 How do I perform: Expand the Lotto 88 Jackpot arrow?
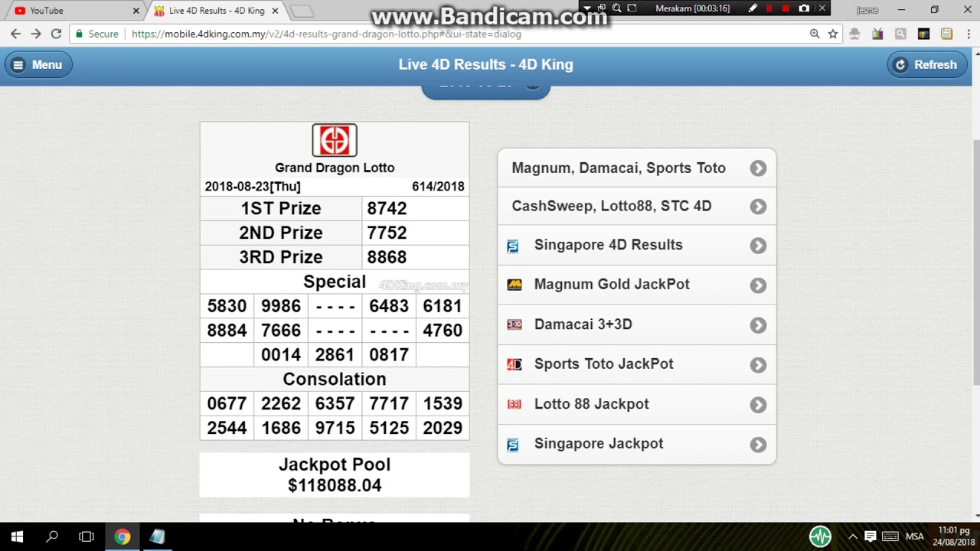tap(758, 405)
